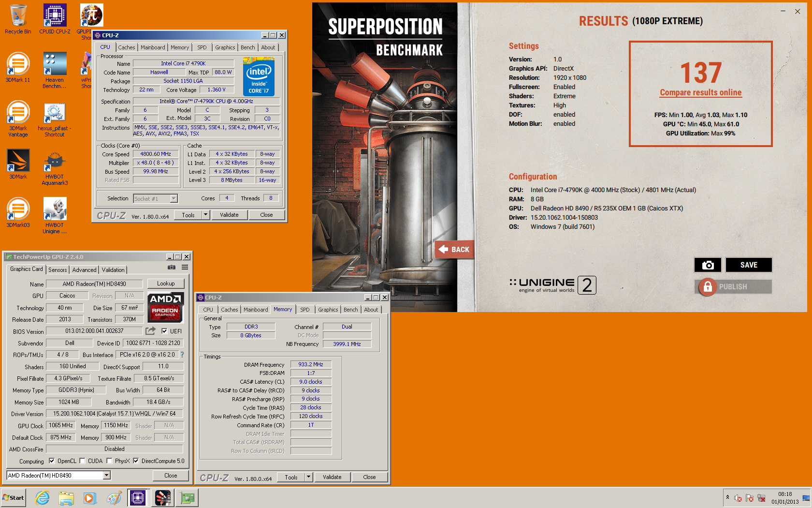The image size is (812, 508).
Task: Expand Tools dropdown arrow in top CPU-Z
Action: [x=205, y=215]
